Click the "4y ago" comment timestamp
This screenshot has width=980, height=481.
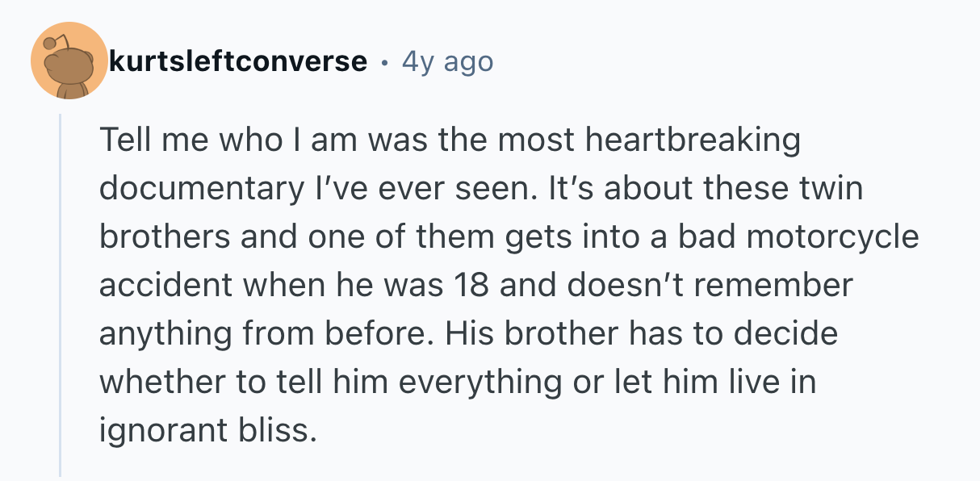click(446, 61)
